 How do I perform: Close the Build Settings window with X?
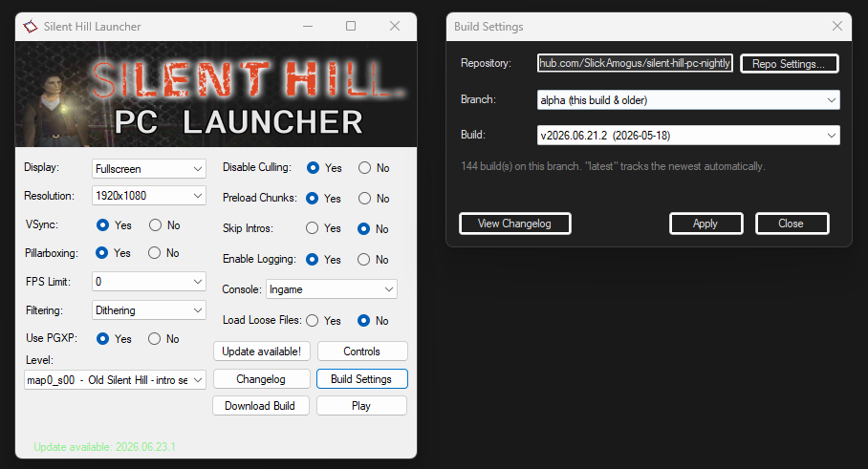click(x=837, y=26)
